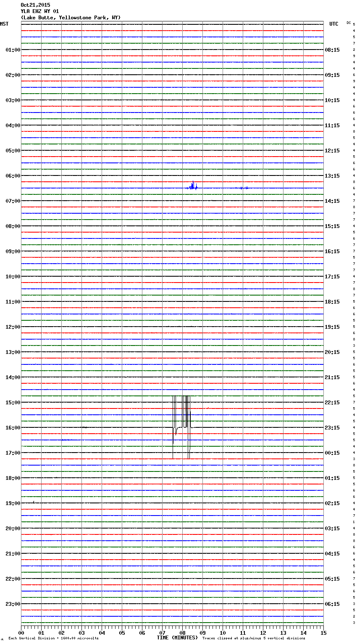Select the 10:15 UTC time label

[x=332, y=100]
